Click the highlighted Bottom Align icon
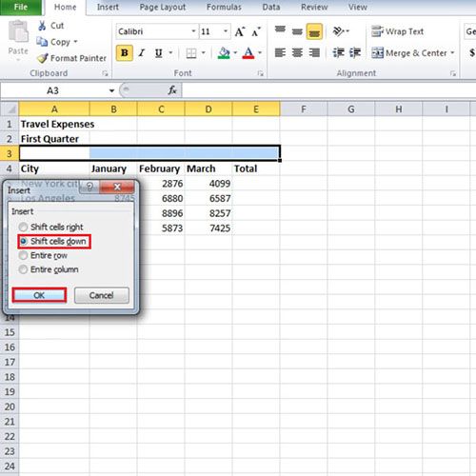The image size is (476, 476). pyautogui.click(x=314, y=31)
